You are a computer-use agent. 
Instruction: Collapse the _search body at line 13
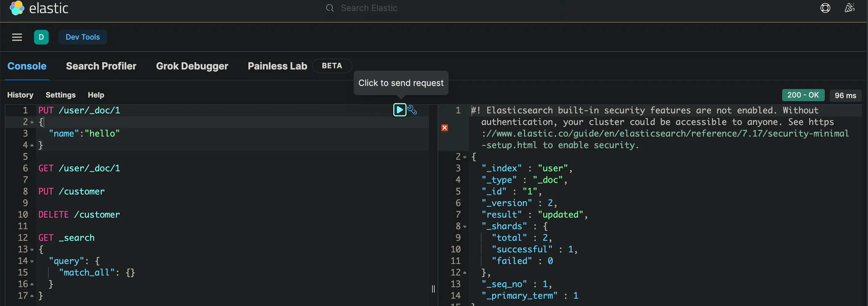(32, 250)
